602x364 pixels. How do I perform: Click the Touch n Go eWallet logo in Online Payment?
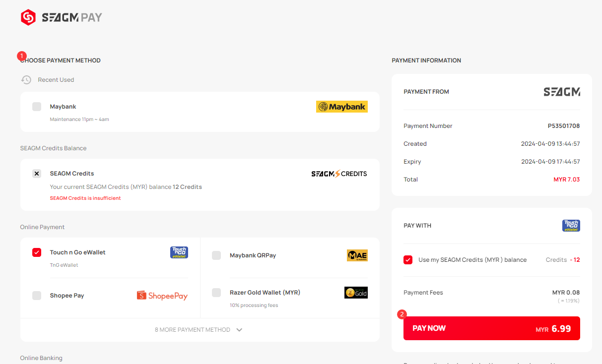(179, 252)
